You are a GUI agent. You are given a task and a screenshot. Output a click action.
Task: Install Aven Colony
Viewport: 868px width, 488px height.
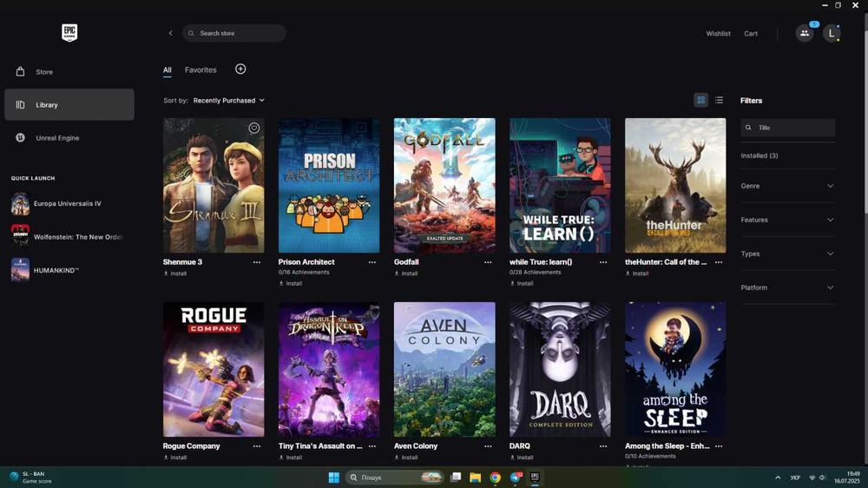pos(405,458)
